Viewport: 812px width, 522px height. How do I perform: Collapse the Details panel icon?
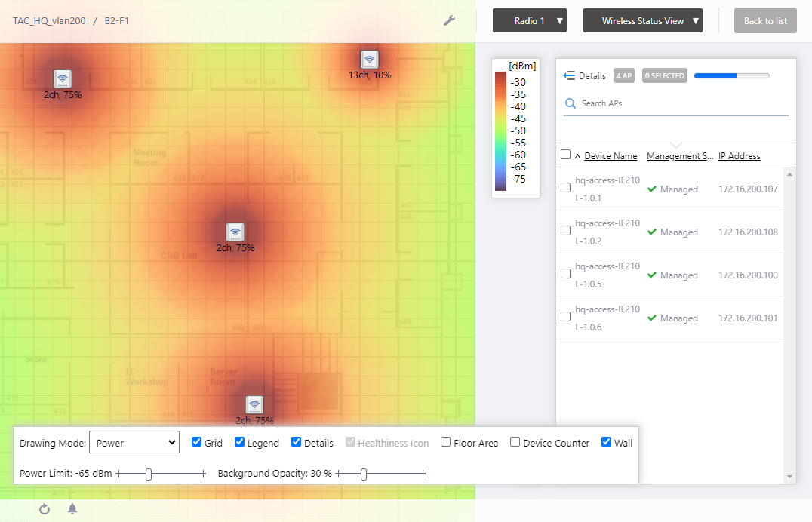[570, 76]
